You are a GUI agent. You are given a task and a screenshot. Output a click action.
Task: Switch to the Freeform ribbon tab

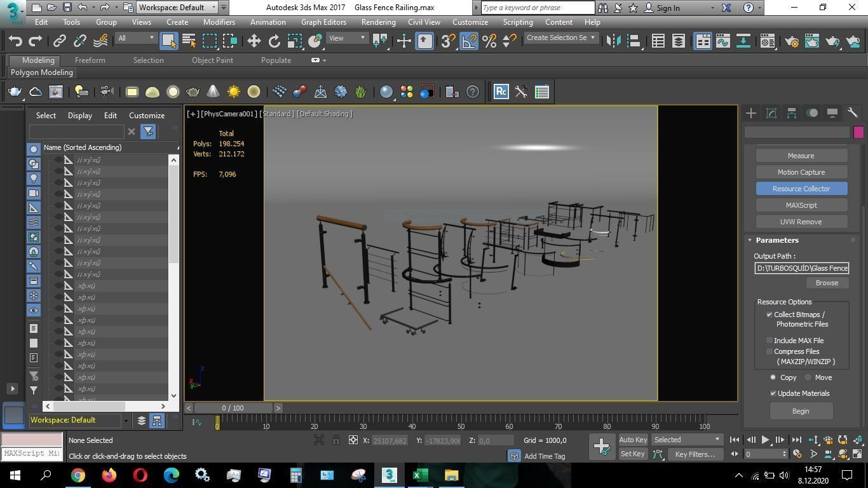coord(90,60)
